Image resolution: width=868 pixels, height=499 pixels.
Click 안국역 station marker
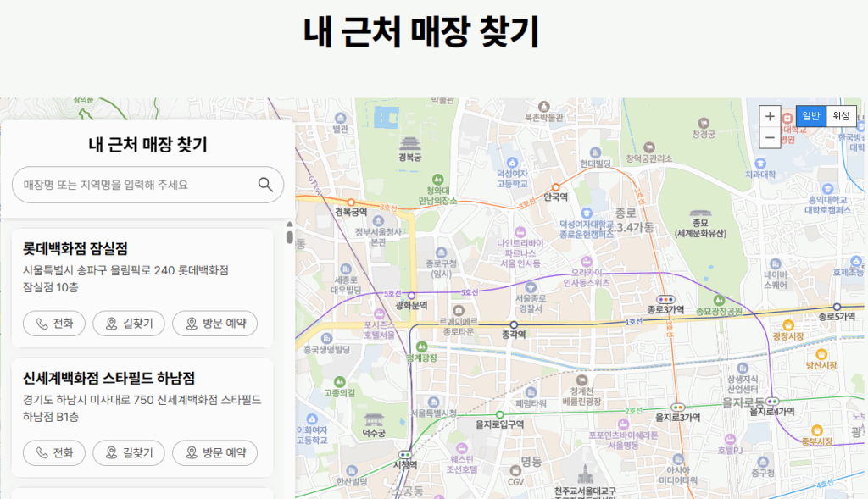tap(556, 187)
